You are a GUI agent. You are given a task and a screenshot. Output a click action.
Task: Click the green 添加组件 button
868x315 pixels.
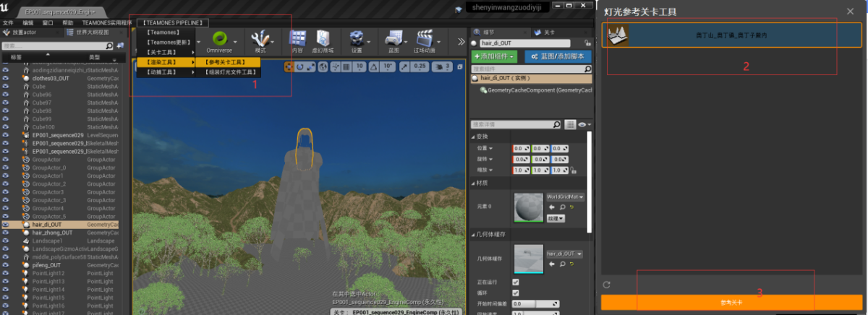pos(494,56)
